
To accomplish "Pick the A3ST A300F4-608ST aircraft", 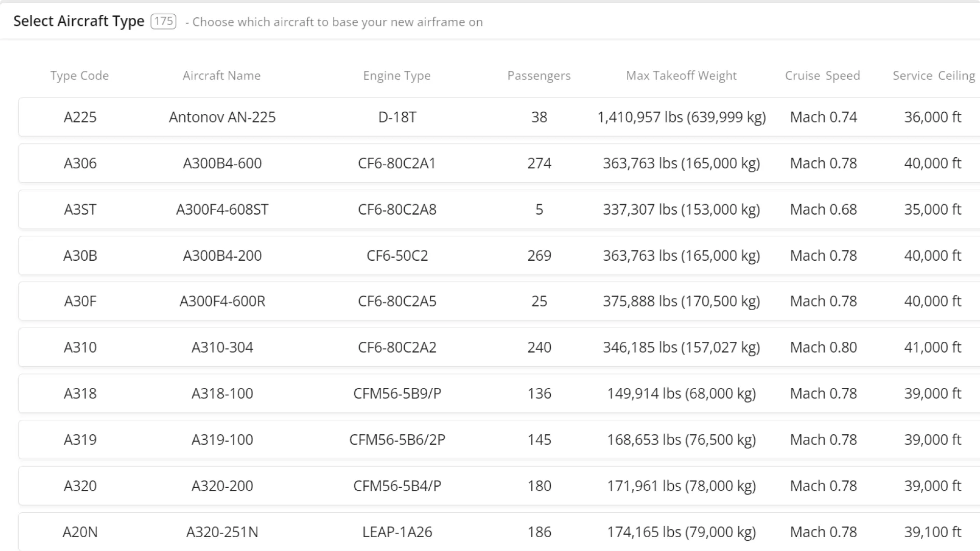I will click(x=222, y=210).
